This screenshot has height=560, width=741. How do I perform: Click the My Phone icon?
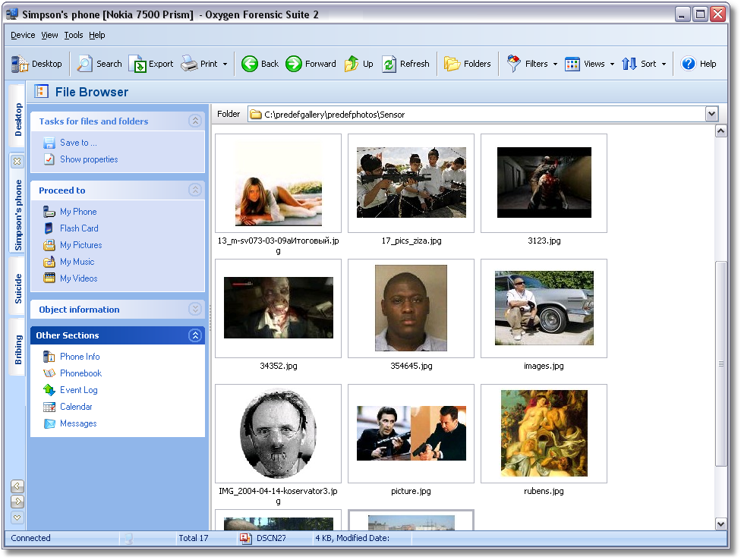point(49,212)
